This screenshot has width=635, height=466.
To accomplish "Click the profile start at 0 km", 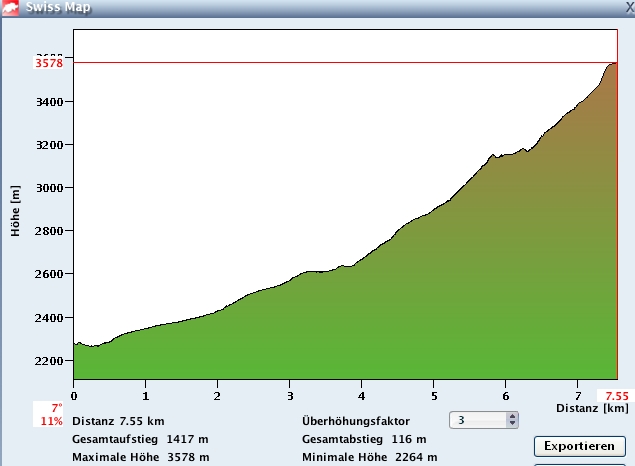I will (75, 343).
